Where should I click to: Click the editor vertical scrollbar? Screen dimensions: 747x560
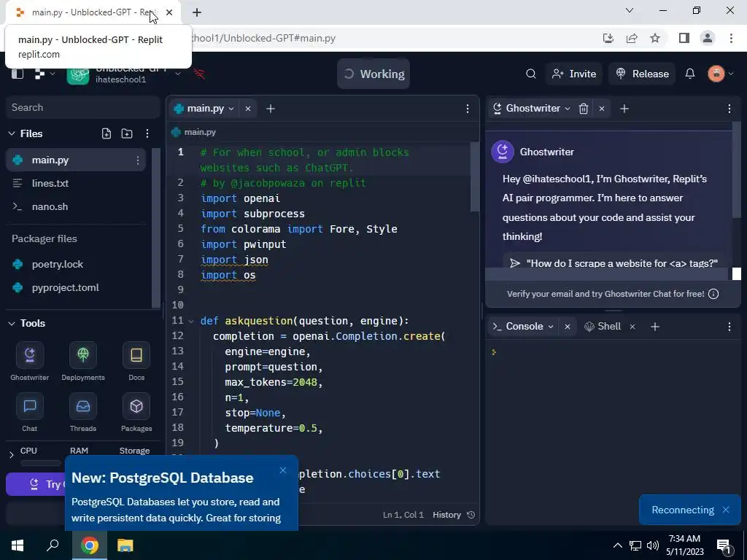(474, 176)
